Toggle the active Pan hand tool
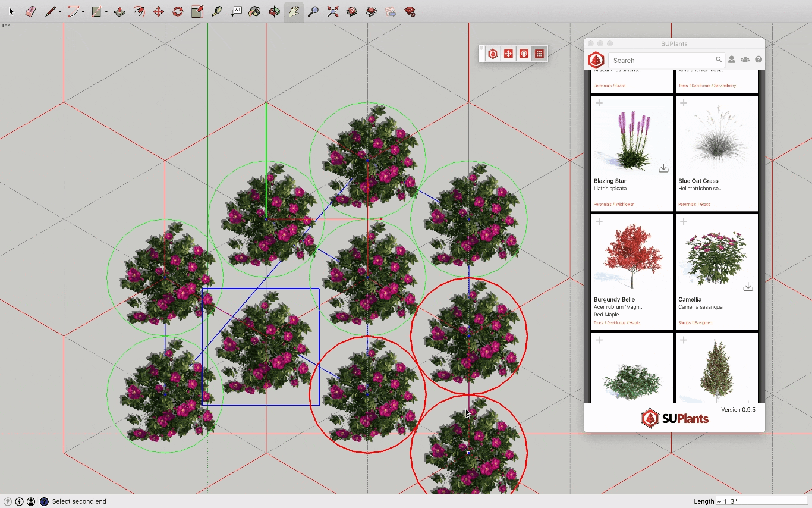This screenshot has height=508, width=812. point(294,11)
